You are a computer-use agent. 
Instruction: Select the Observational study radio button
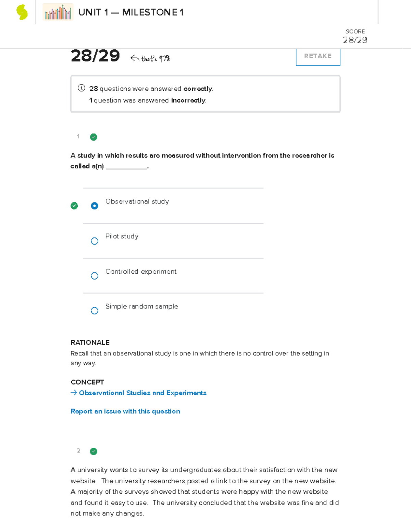[x=95, y=206]
